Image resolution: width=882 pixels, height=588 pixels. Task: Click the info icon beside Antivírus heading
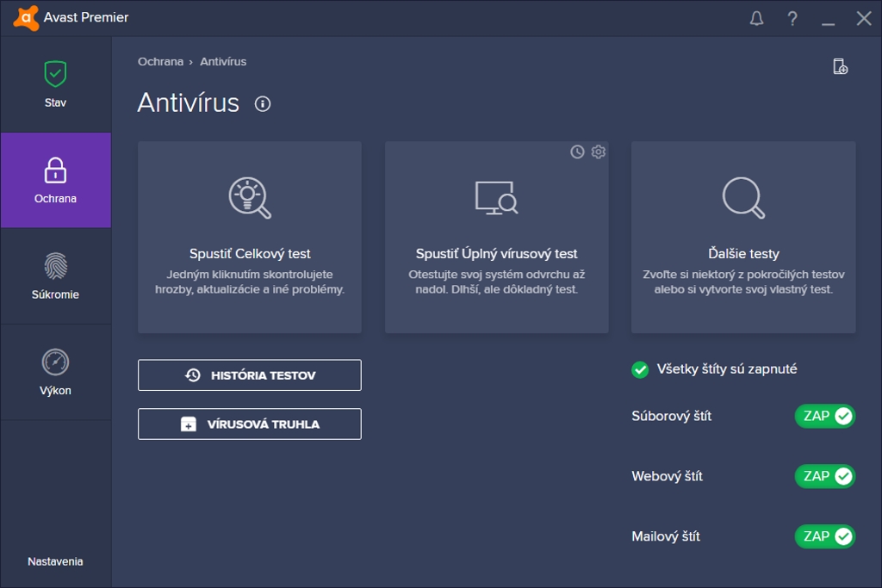pos(263,104)
